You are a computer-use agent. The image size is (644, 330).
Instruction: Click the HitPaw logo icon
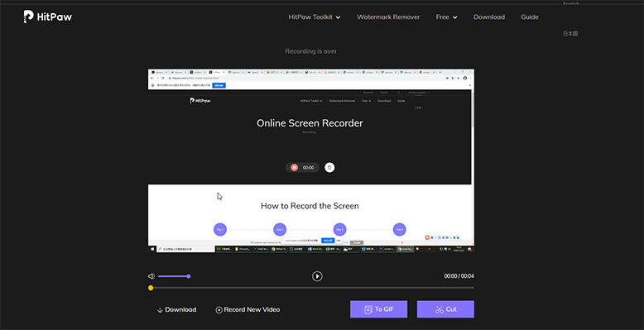[28, 17]
